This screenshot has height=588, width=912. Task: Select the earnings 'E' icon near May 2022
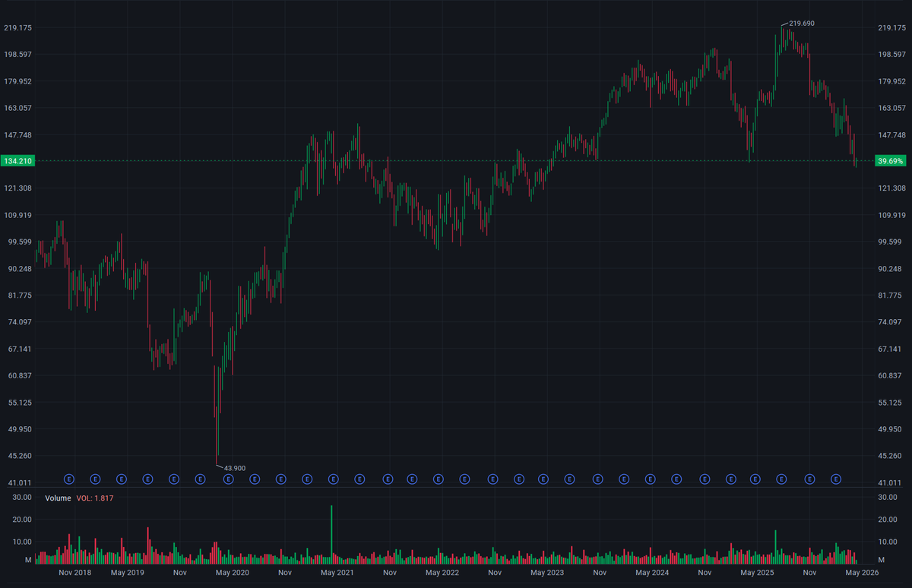pos(437,479)
